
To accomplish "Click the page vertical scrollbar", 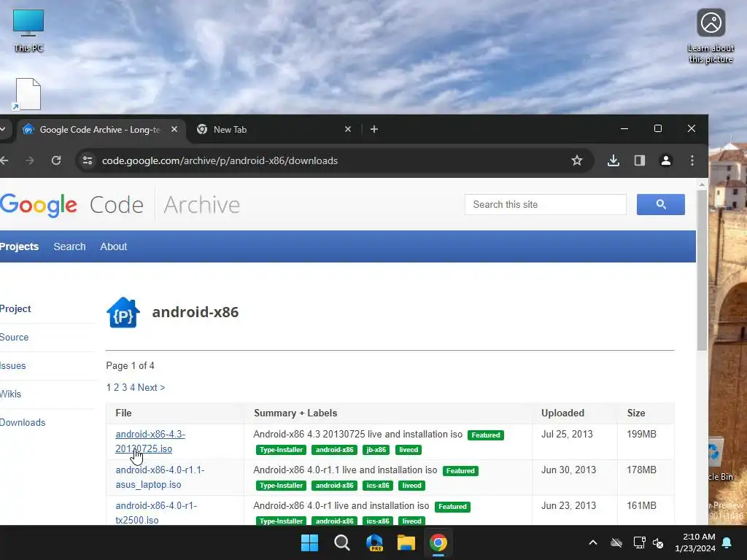I will click(702, 271).
